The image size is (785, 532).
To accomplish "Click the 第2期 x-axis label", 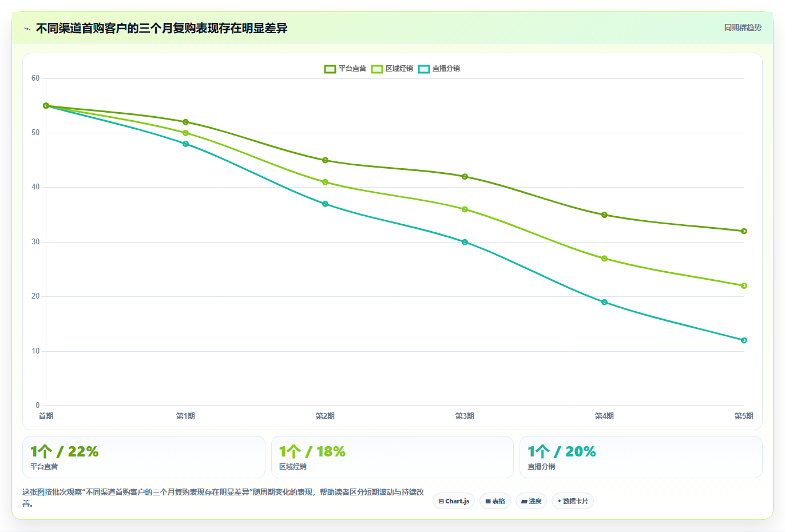I will point(325,416).
